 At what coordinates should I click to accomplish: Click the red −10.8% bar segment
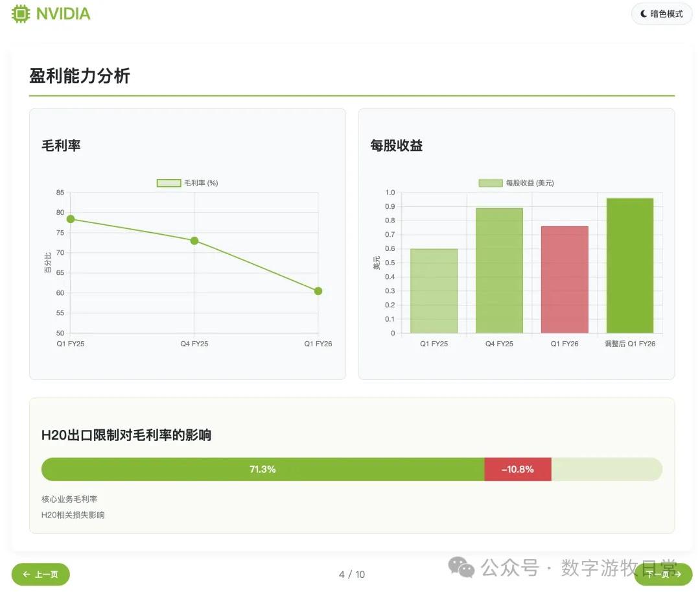tap(518, 469)
